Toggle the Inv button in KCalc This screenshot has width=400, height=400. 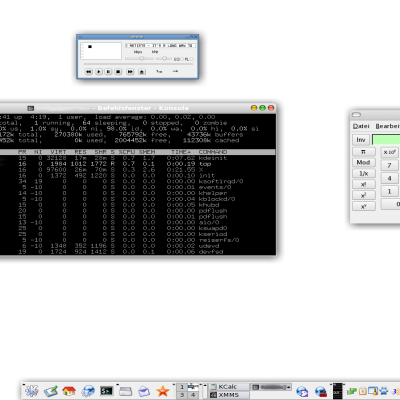[361, 140]
